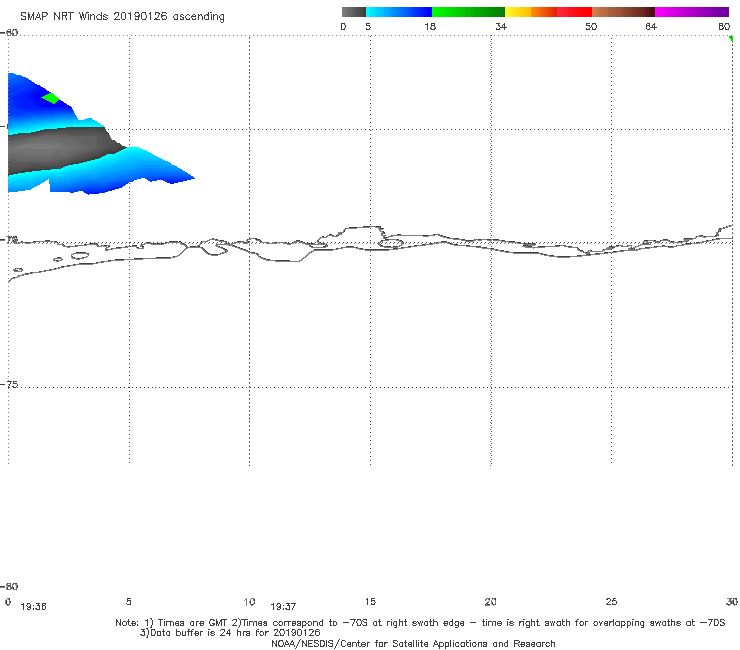Click the swath time stamp '19:36'

[x=33, y=607]
